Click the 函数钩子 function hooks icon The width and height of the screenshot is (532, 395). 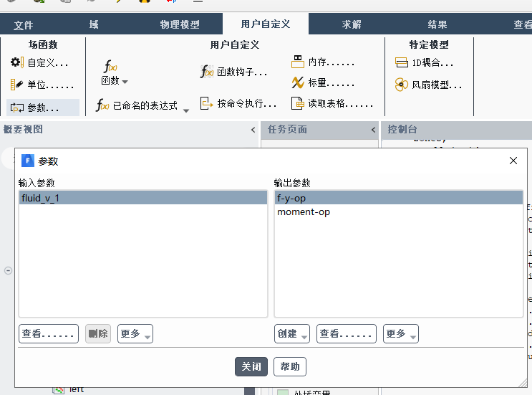pyautogui.click(x=207, y=72)
